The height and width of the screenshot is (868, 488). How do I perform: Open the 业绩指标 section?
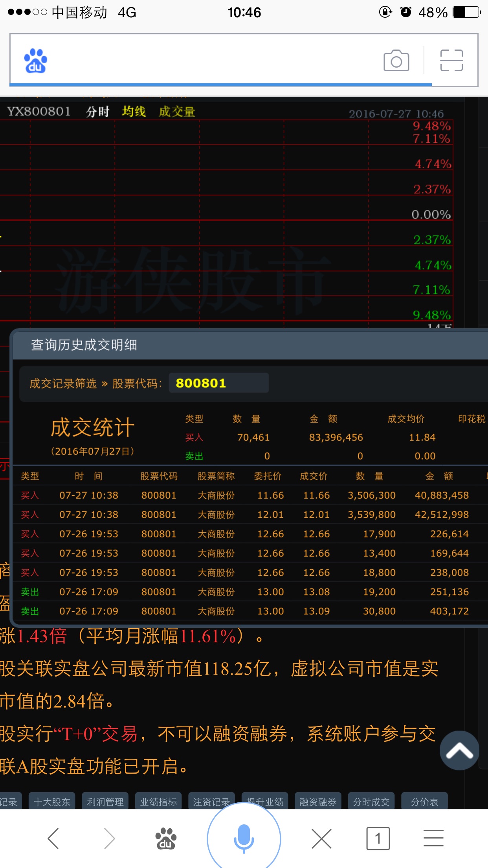158,802
